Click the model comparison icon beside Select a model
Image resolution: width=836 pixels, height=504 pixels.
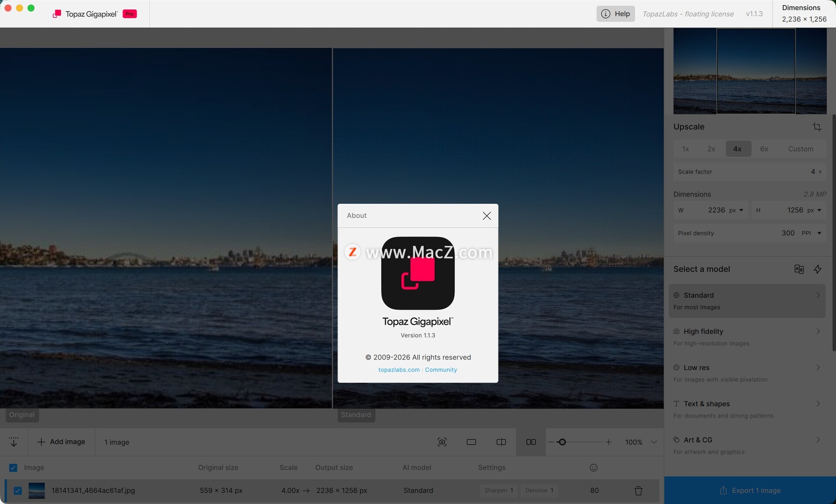pyautogui.click(x=799, y=269)
